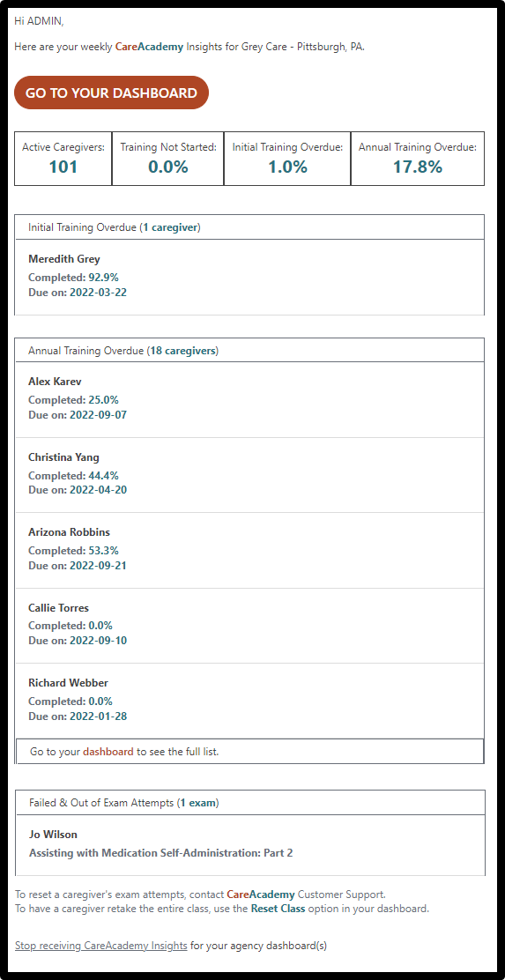Open the 18 caregivers link
The height and width of the screenshot is (980, 505).
coord(182,352)
